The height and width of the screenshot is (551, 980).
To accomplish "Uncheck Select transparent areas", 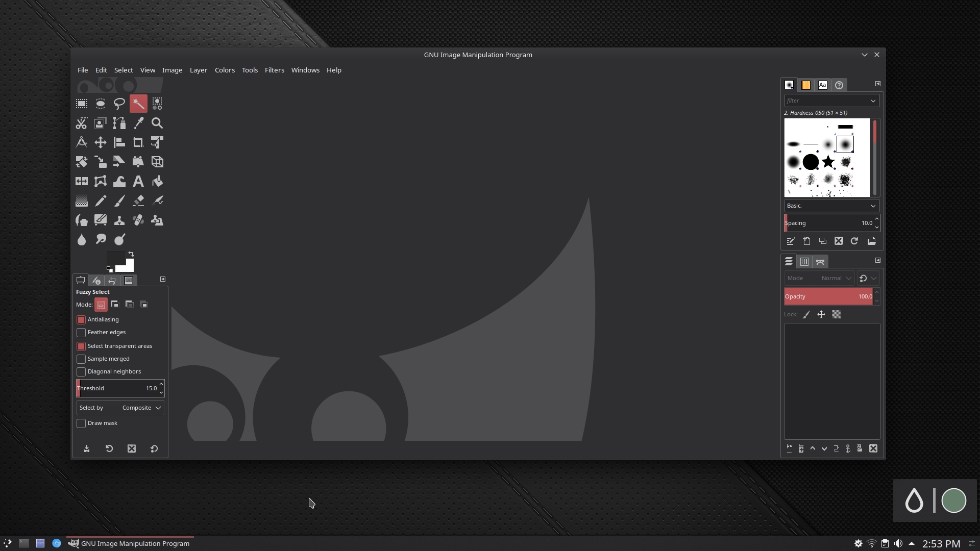I will tap(81, 346).
